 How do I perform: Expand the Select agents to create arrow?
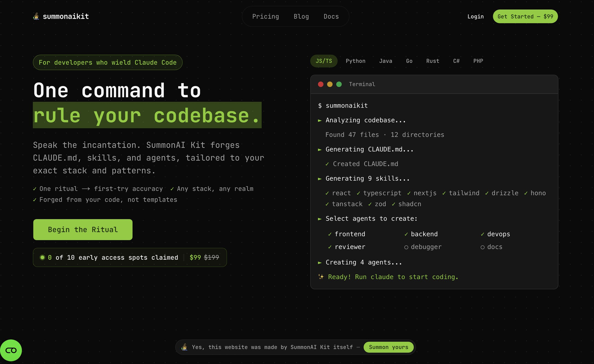pos(320,219)
